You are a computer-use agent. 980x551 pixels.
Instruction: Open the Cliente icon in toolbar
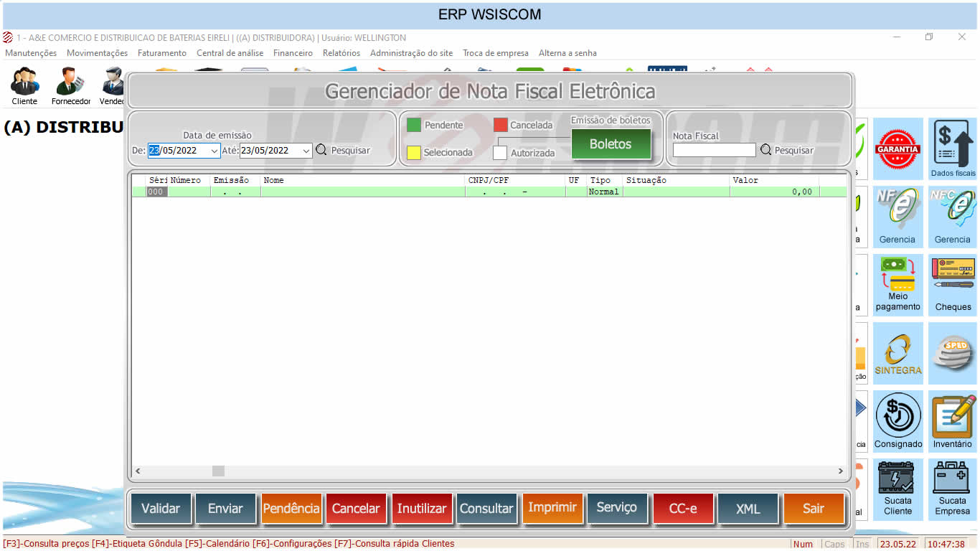click(x=24, y=85)
